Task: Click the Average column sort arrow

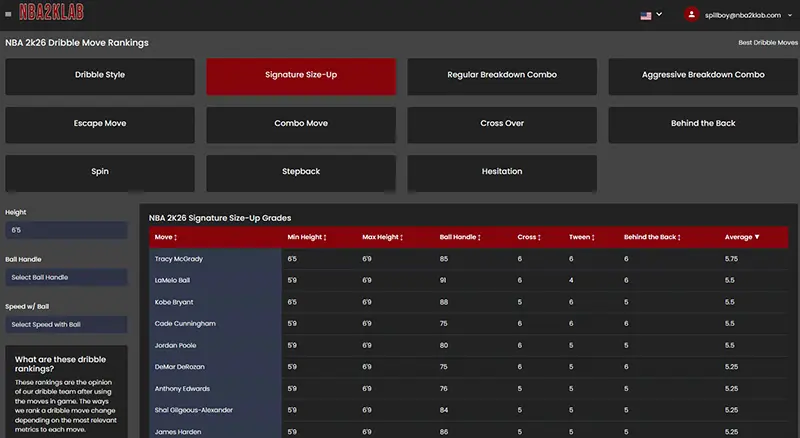Action: [757, 237]
